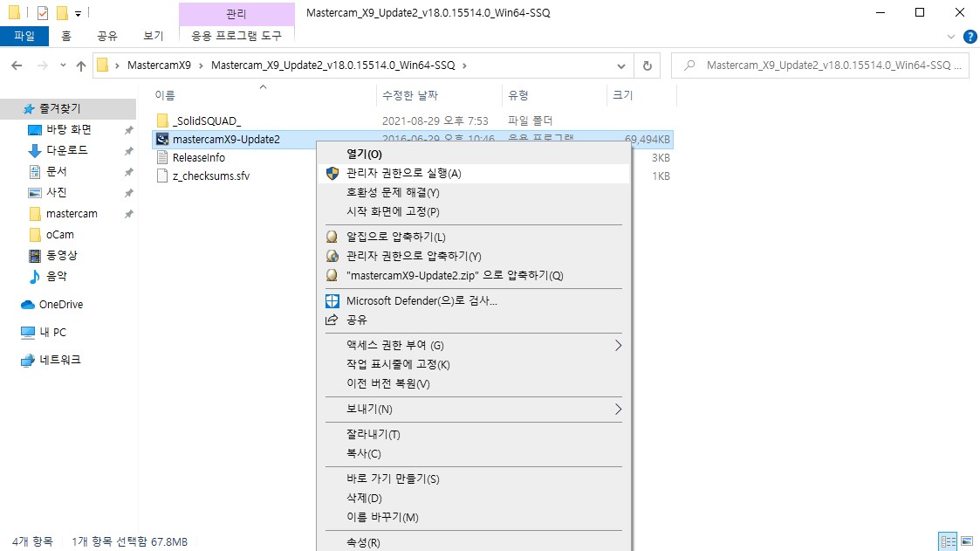980x551 pixels.
Task: Switch to large icons view in status bar
Action: tap(967, 541)
